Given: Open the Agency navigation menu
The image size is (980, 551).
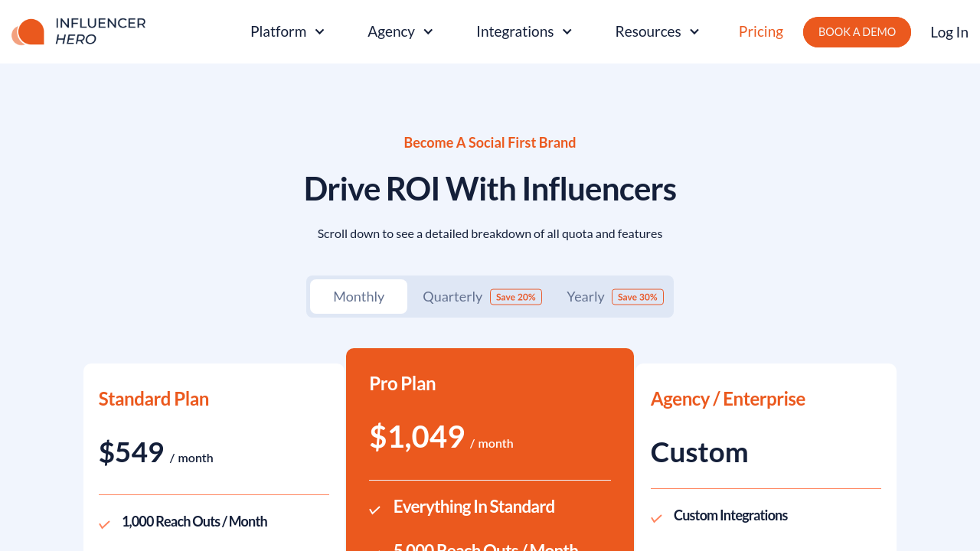Looking at the screenshot, I should tap(391, 31).
